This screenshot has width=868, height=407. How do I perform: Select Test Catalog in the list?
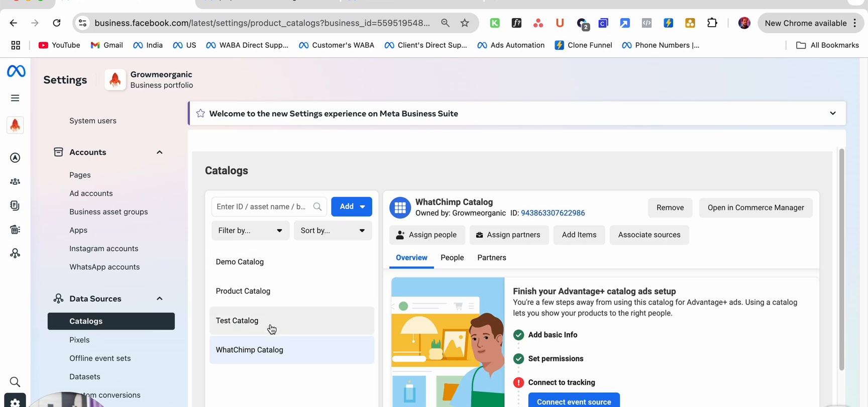pyautogui.click(x=292, y=321)
